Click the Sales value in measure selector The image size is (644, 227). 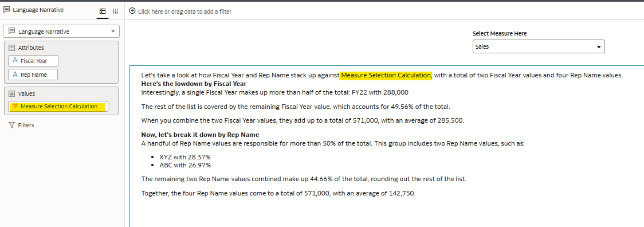(482, 47)
